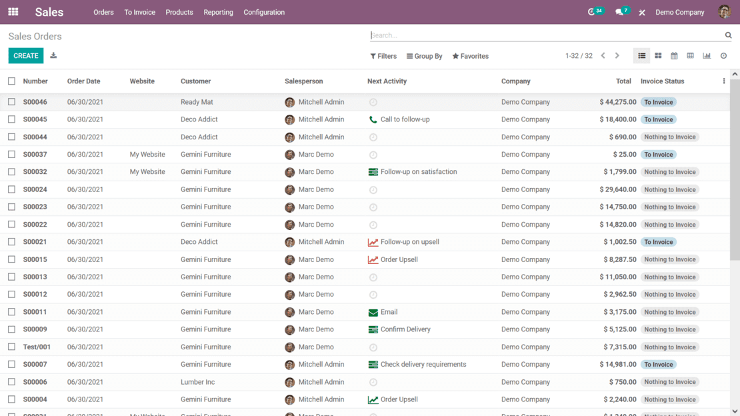
Task: Expand the Filters dropdown
Action: [383, 56]
